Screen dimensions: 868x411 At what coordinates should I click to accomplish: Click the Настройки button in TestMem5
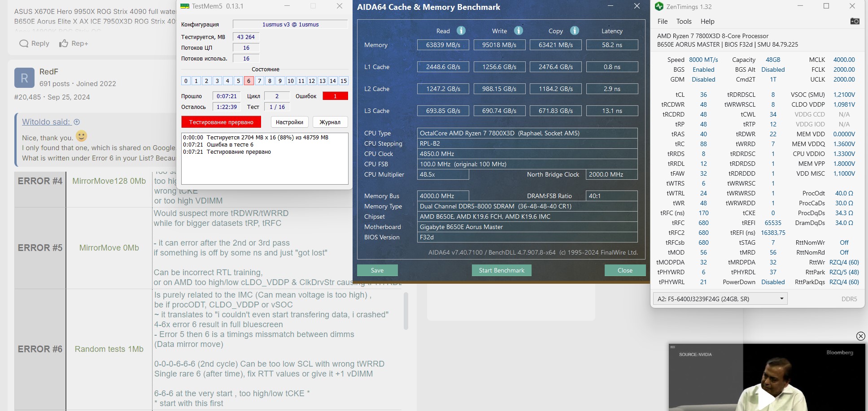[x=289, y=122]
